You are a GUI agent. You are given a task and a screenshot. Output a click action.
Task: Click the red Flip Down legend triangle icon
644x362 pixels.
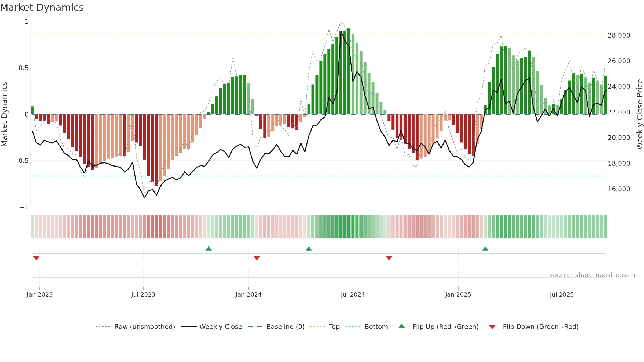[x=492, y=327]
